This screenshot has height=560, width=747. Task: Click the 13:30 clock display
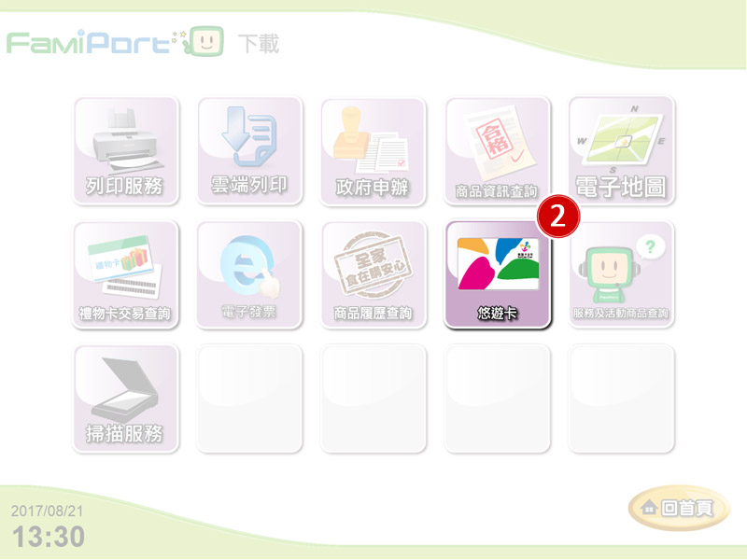[49, 537]
